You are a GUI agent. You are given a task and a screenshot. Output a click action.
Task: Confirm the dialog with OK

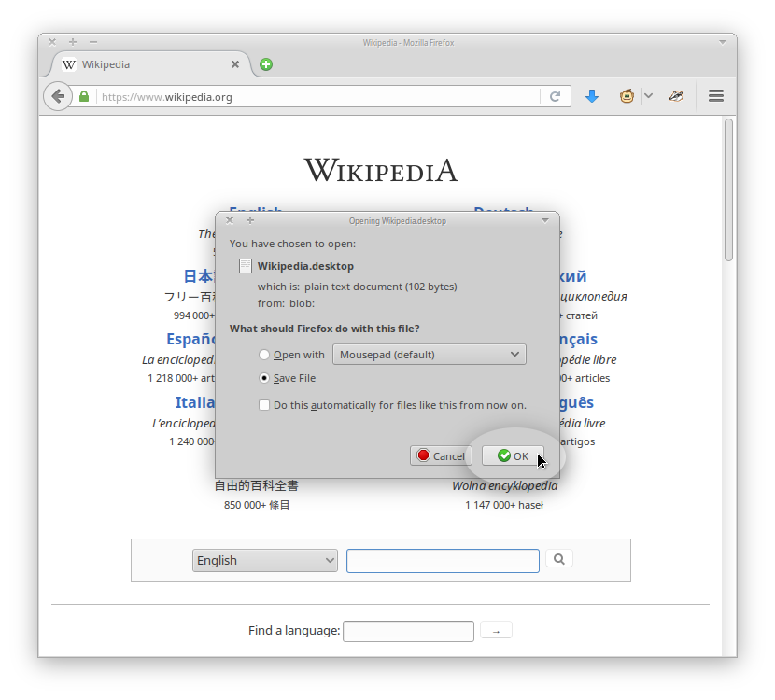513,455
